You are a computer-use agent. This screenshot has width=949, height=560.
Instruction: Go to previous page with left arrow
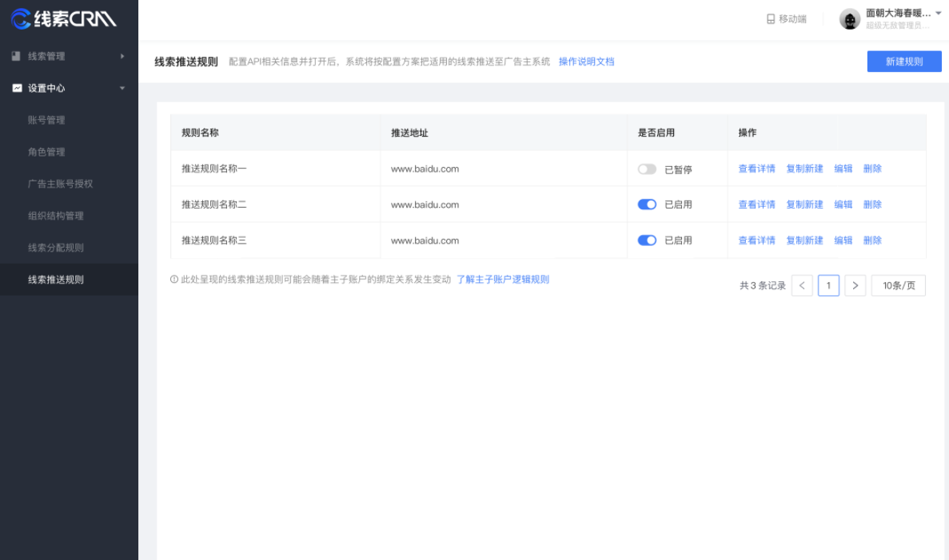(802, 285)
